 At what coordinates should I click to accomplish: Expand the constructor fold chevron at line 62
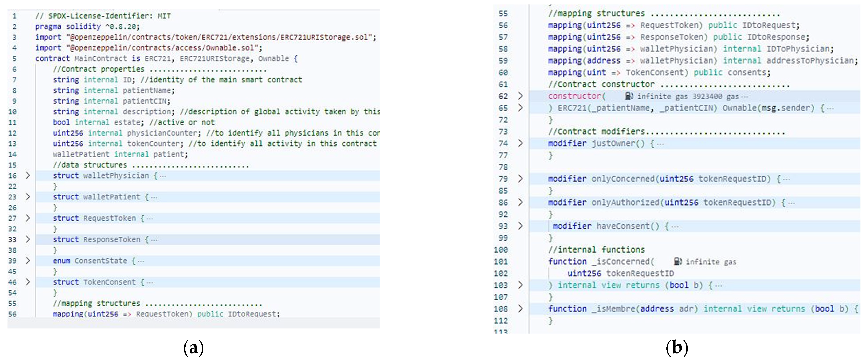click(520, 96)
